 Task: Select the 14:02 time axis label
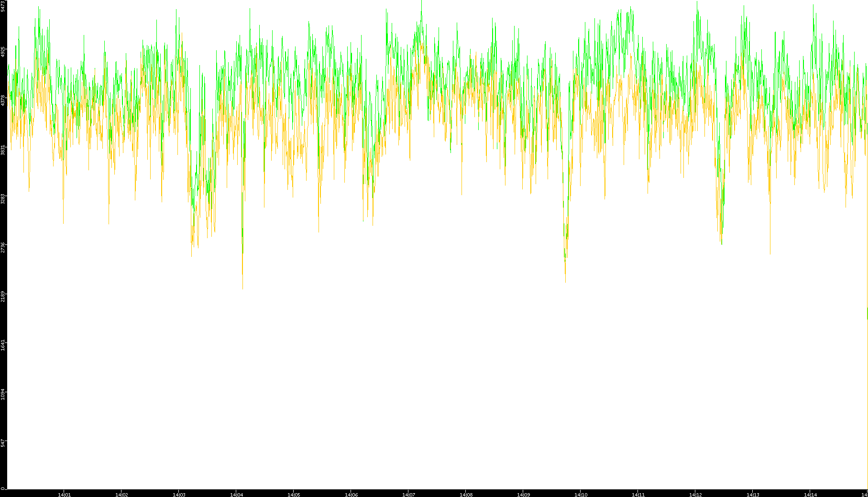[122, 495]
